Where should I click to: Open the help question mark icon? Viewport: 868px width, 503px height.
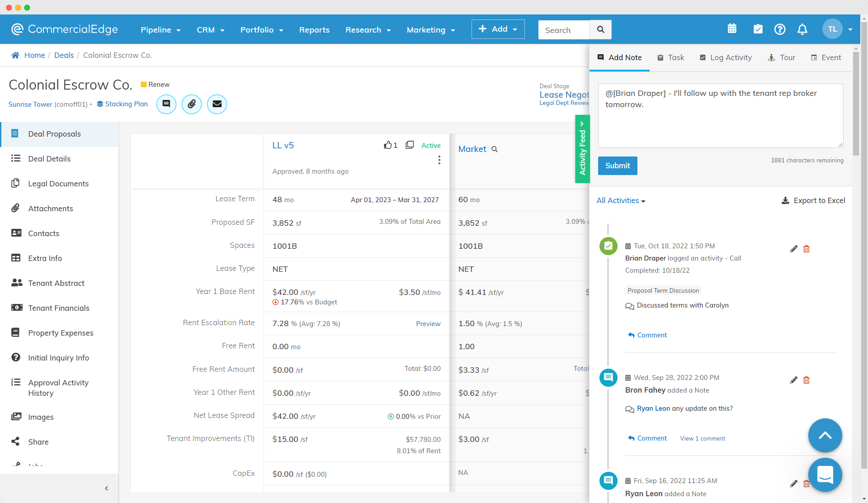[x=780, y=29]
